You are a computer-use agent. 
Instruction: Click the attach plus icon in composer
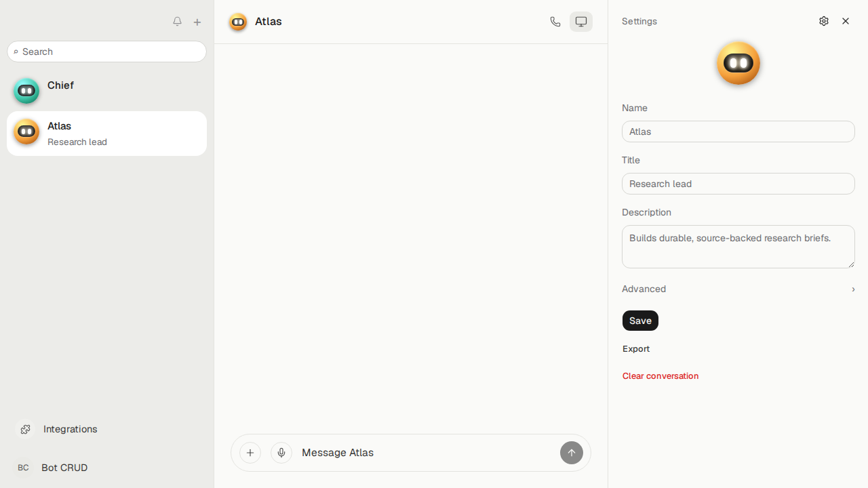coord(250,453)
